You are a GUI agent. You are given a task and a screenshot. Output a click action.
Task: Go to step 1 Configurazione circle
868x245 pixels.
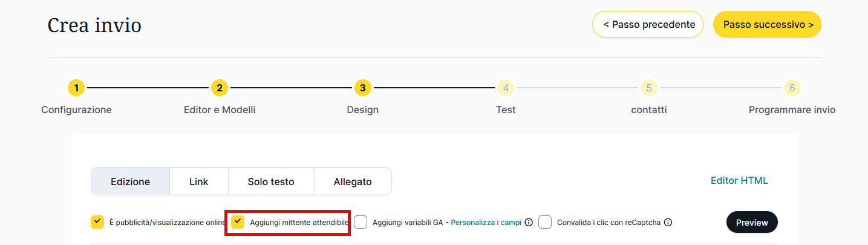76,88
